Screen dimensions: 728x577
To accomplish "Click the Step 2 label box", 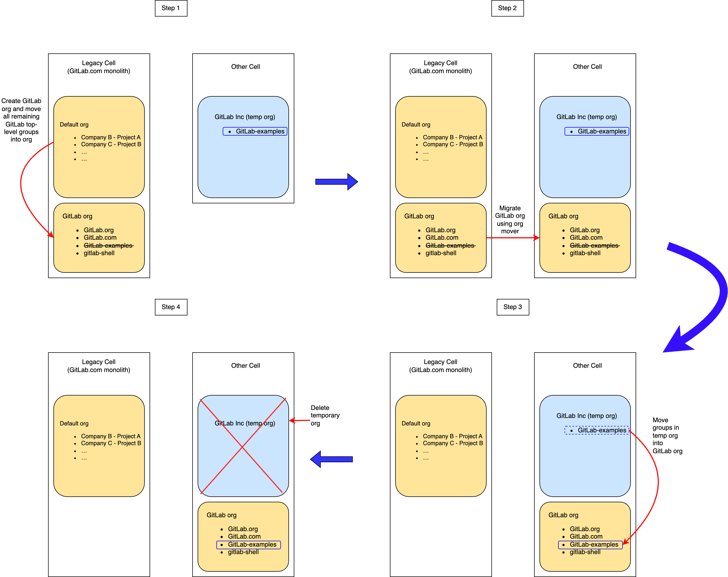I will click(x=507, y=8).
